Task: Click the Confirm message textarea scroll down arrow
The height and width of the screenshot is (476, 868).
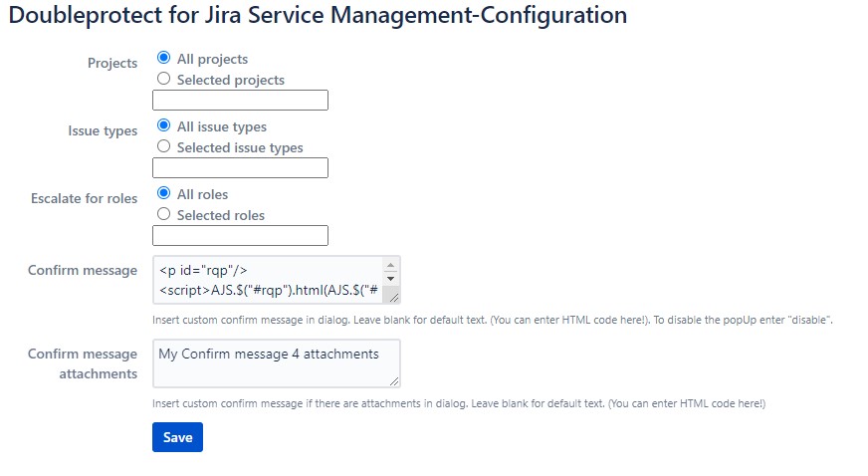Action: (x=391, y=279)
